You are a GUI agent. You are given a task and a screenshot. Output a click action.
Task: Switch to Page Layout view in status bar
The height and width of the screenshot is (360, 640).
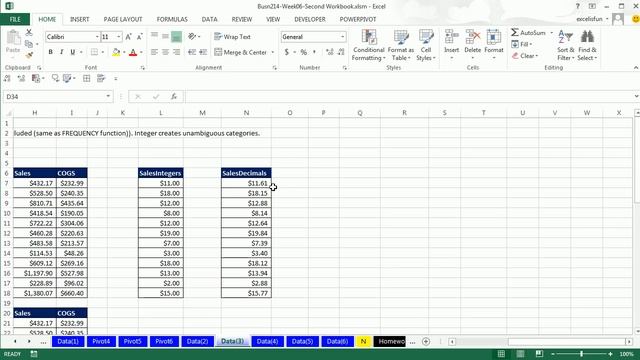pos(520,354)
